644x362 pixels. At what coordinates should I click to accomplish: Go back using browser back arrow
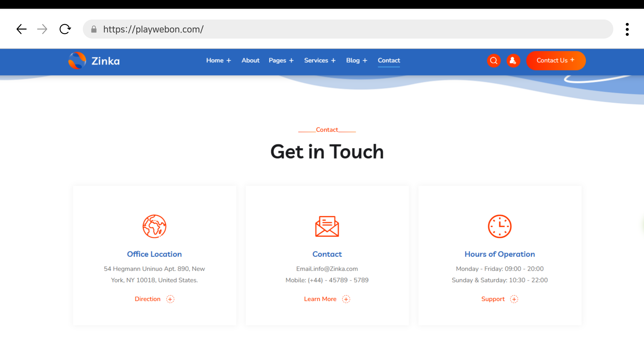[21, 29]
